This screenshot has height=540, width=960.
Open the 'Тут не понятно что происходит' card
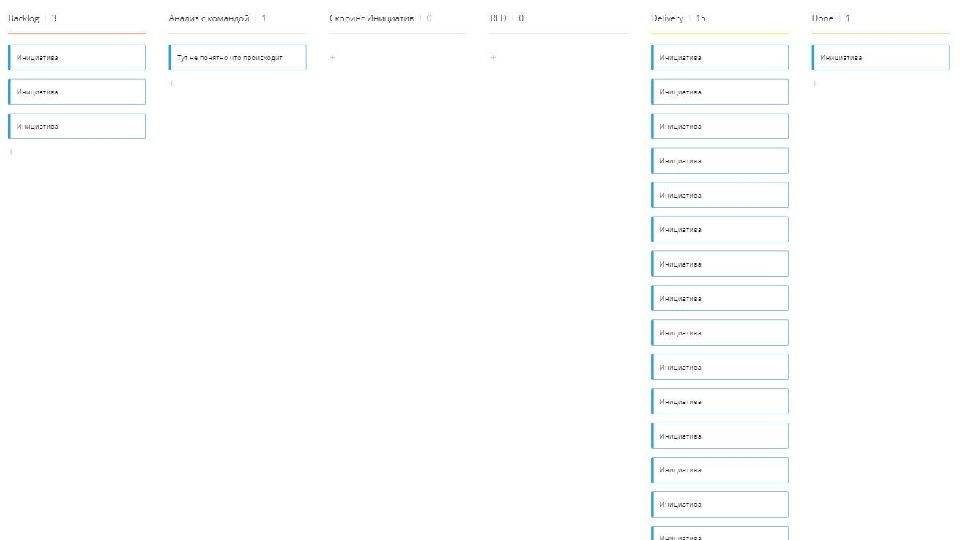238,58
